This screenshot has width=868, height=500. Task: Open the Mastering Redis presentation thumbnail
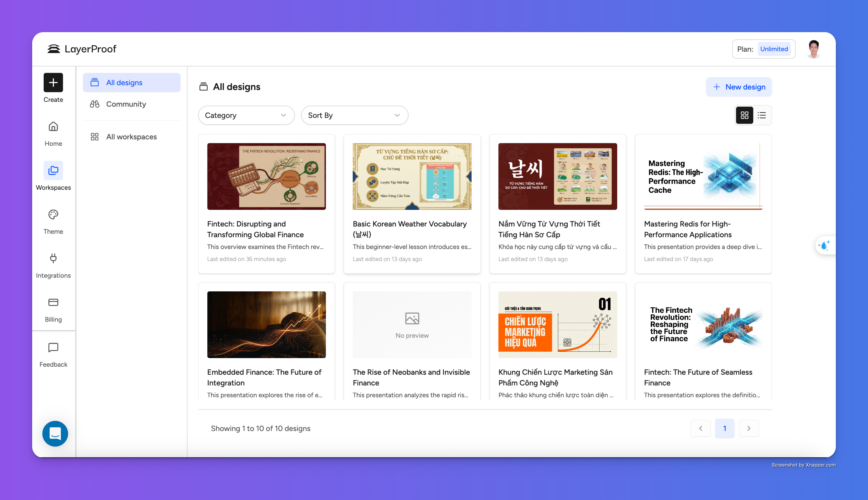[703, 177]
